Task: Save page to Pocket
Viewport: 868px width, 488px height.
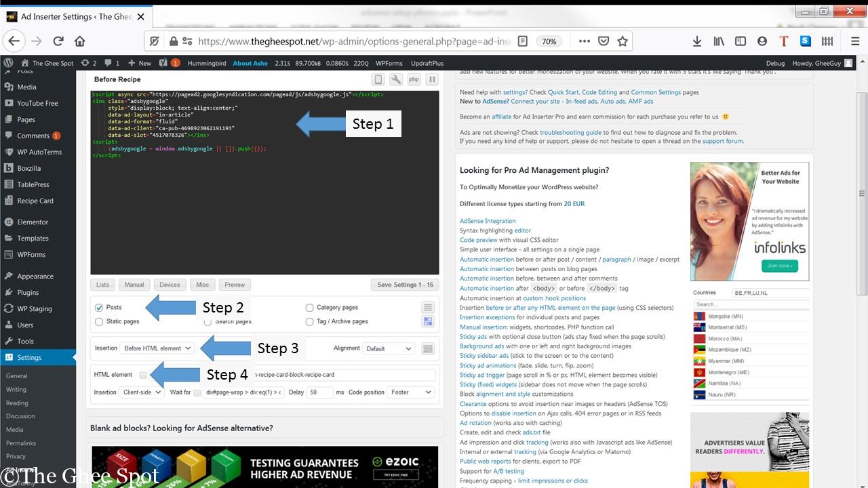Action: coord(604,41)
